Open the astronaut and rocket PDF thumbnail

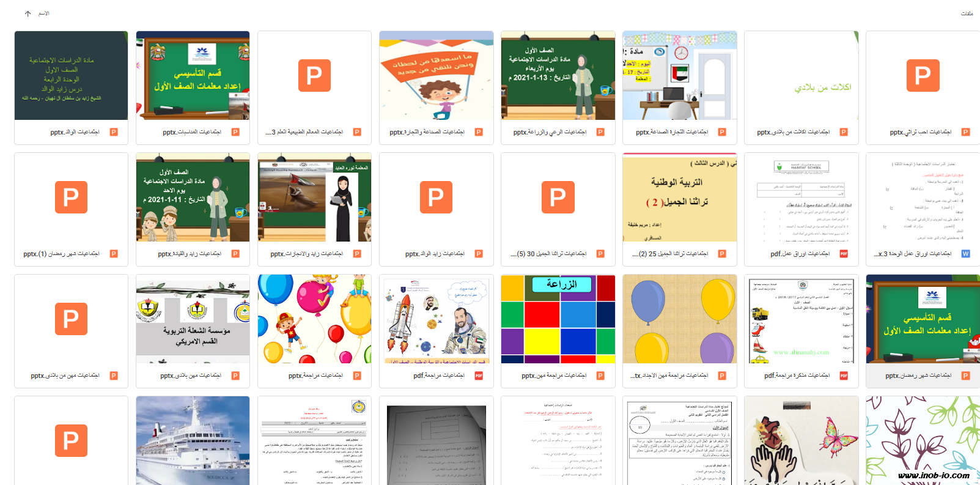point(437,319)
